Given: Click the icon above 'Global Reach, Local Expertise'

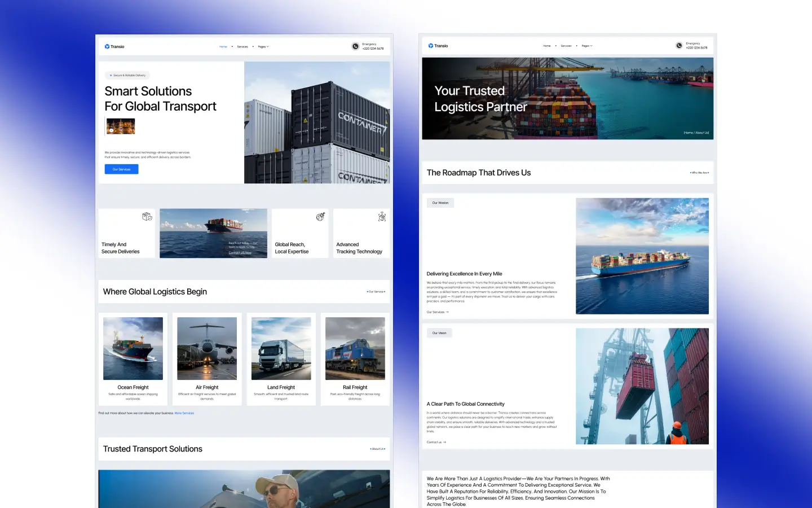Looking at the screenshot, I should click(x=321, y=216).
